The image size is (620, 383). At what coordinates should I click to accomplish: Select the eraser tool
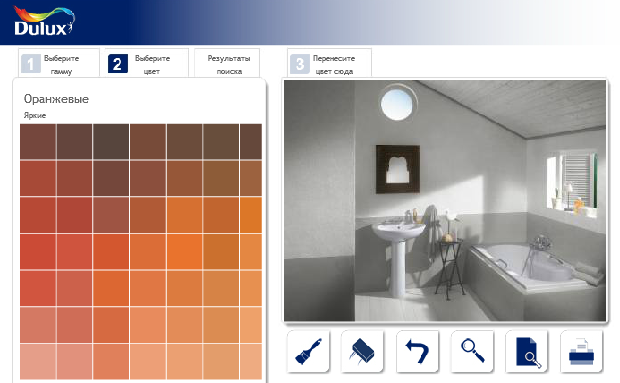363,351
